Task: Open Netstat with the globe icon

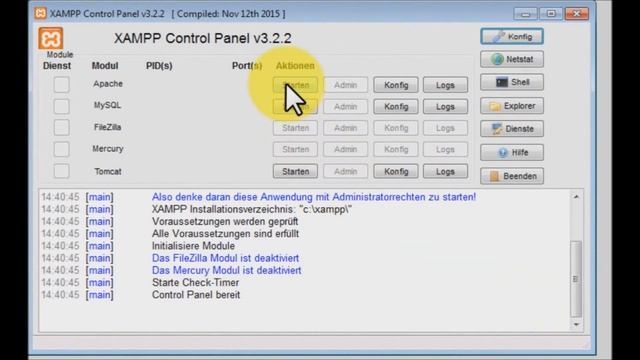Action: click(x=512, y=59)
